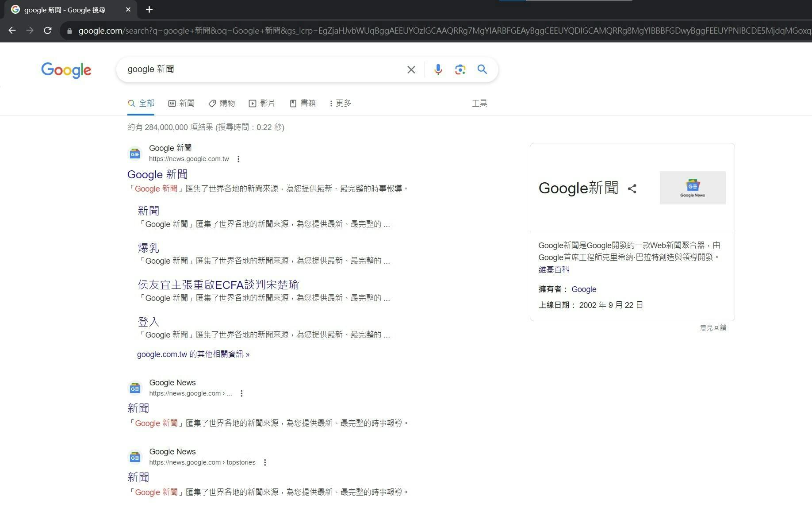Open the Google 新聞 main result title
The image size is (812, 515).
click(x=157, y=174)
